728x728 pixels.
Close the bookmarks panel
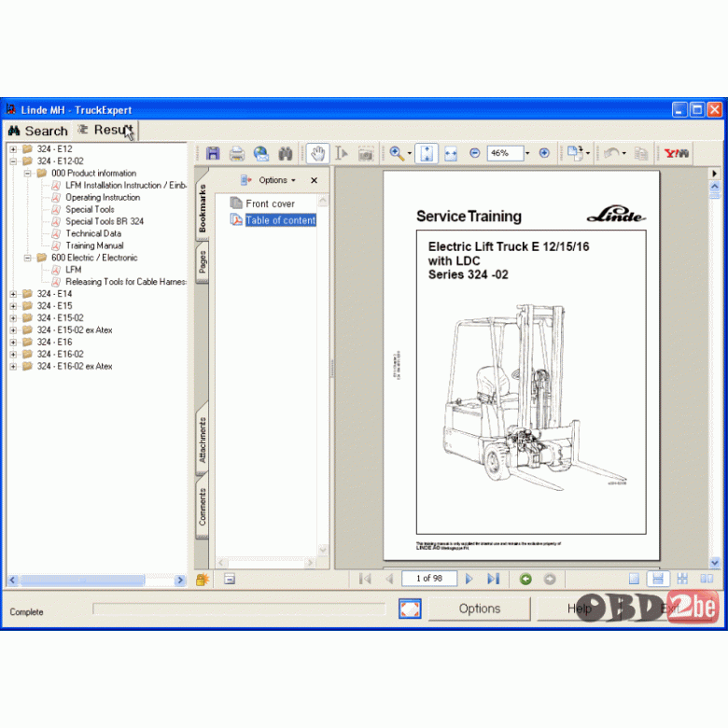click(x=314, y=180)
